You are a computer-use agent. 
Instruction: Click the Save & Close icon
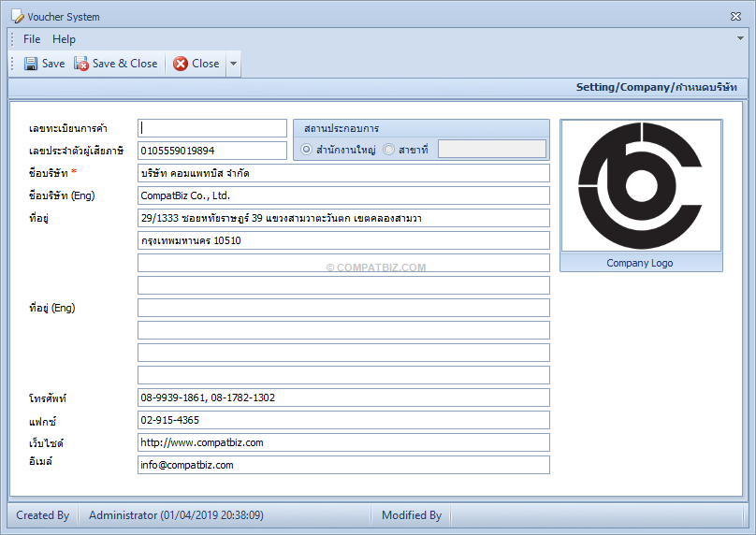(x=81, y=64)
